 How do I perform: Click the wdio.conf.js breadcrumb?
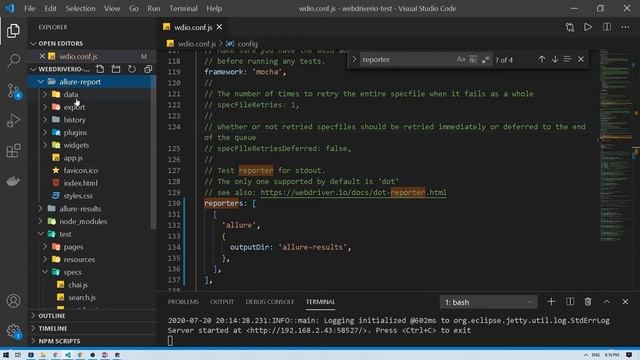pos(196,44)
